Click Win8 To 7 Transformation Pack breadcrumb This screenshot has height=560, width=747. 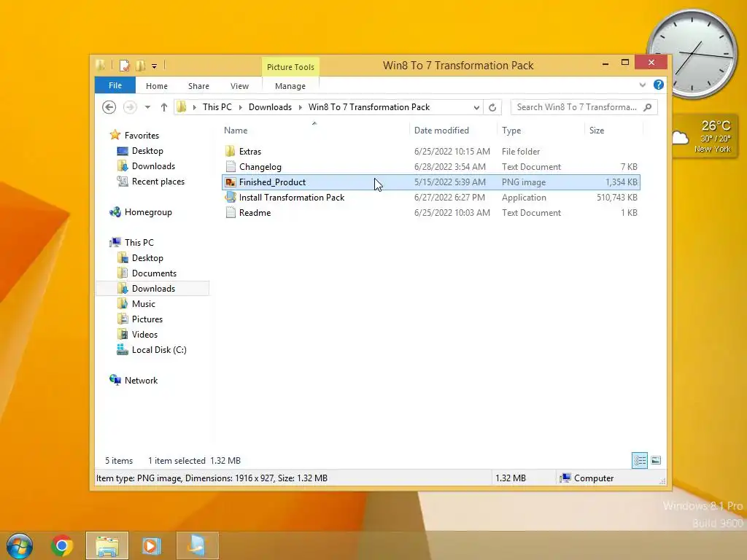[x=368, y=107]
